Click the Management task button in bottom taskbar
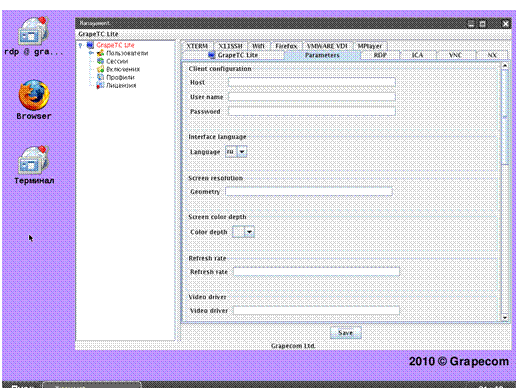518x391 pixels. coord(92,386)
